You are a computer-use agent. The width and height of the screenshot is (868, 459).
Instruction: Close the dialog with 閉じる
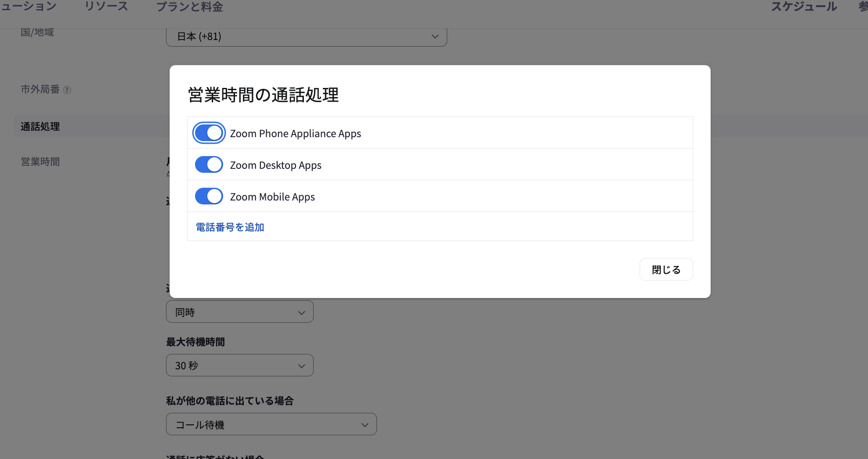[666, 269]
